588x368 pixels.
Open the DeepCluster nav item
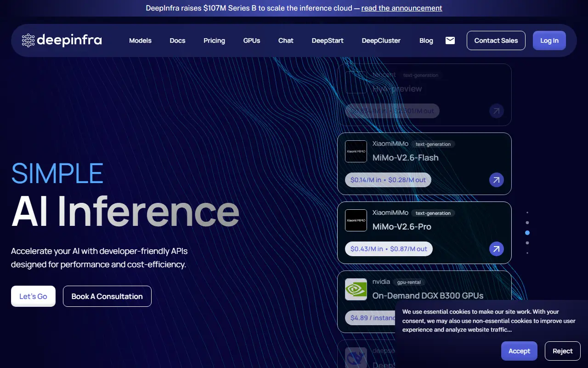coord(381,40)
